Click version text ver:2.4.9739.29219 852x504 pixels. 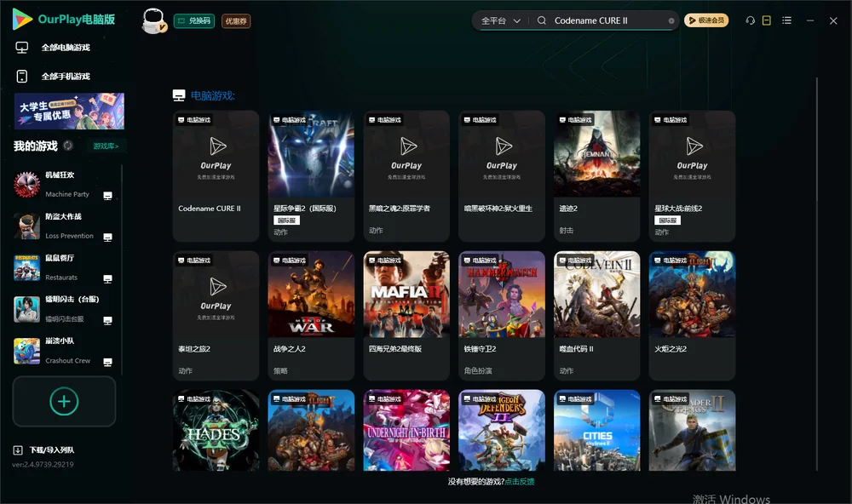coord(43,464)
